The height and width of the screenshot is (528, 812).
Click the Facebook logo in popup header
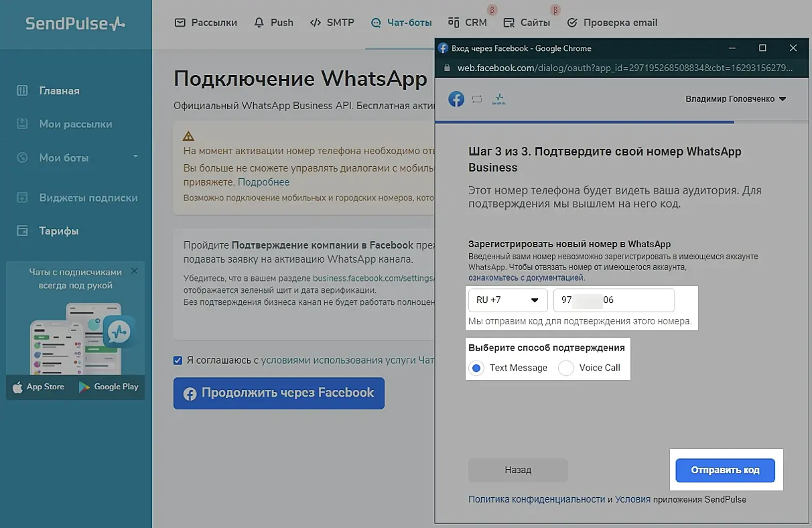(456, 99)
